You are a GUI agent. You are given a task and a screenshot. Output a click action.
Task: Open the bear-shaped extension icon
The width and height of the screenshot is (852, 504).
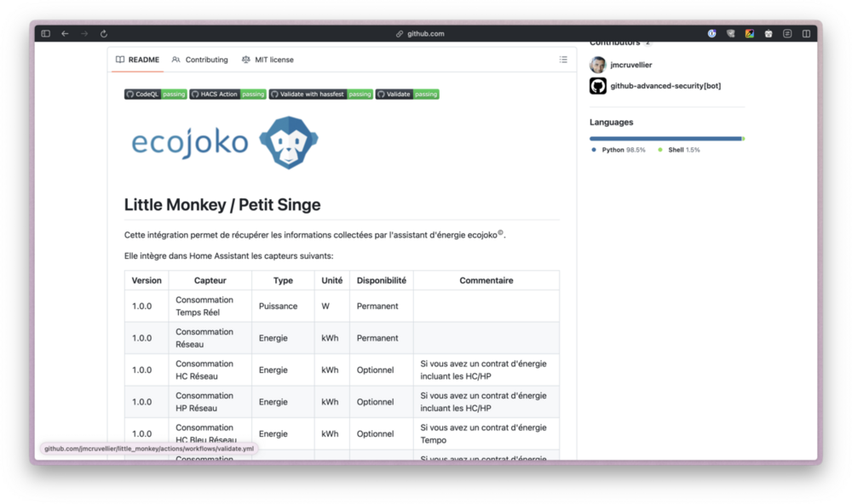[769, 34]
